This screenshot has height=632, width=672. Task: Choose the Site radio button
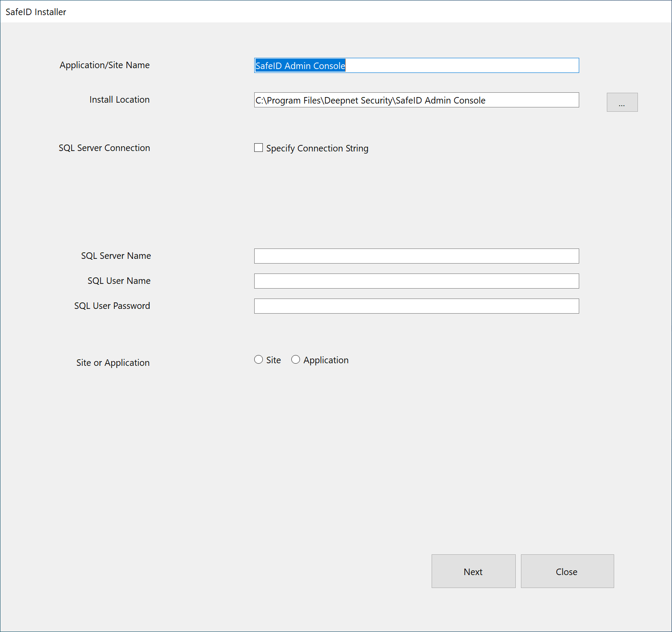pos(259,360)
